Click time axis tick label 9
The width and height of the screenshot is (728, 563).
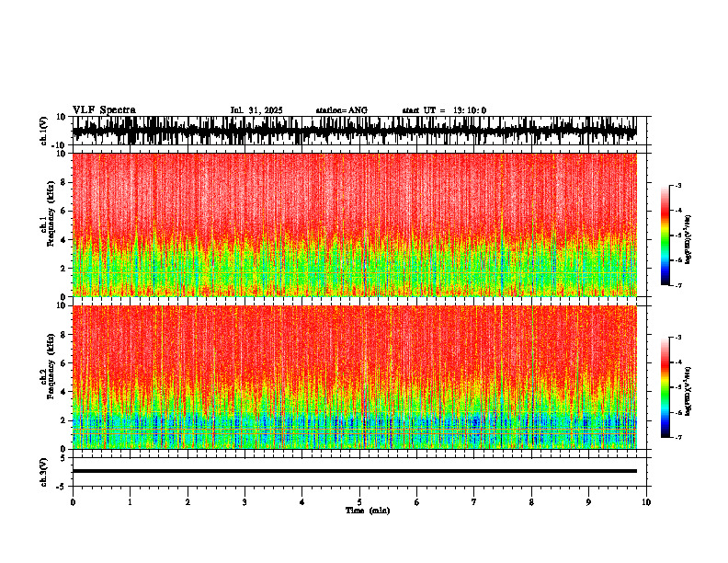point(588,502)
